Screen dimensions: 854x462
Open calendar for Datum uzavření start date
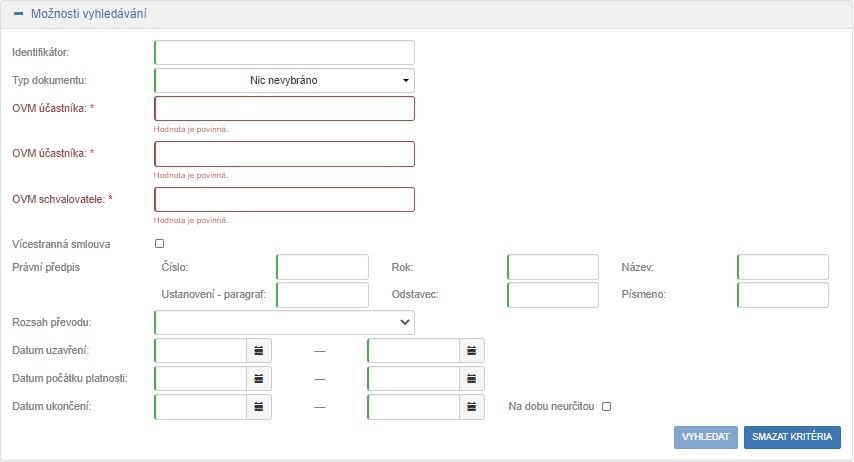click(259, 350)
